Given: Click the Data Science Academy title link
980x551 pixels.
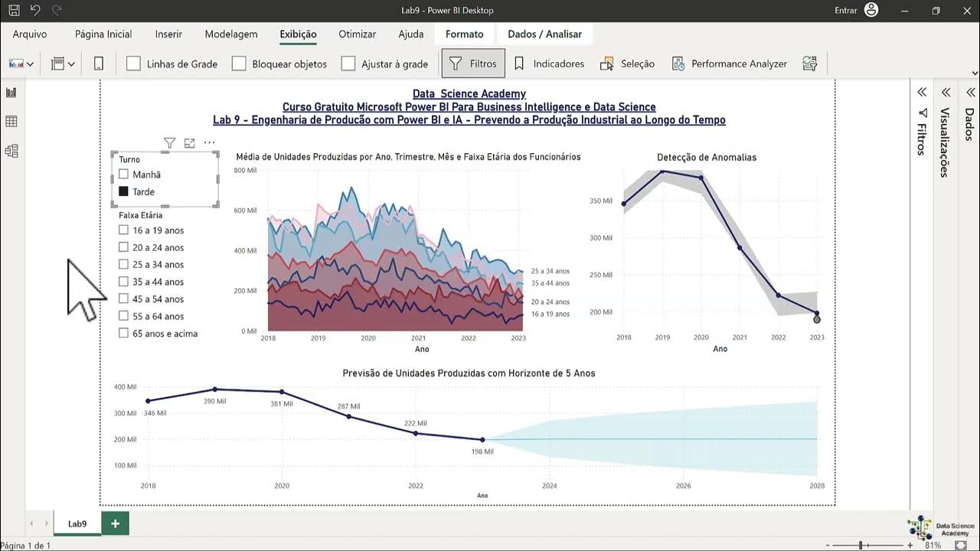Looking at the screenshot, I should pos(469,93).
